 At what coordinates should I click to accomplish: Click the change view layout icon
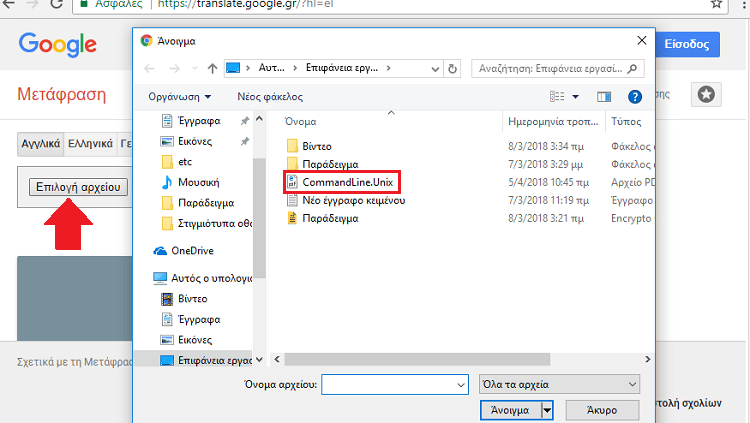click(557, 97)
